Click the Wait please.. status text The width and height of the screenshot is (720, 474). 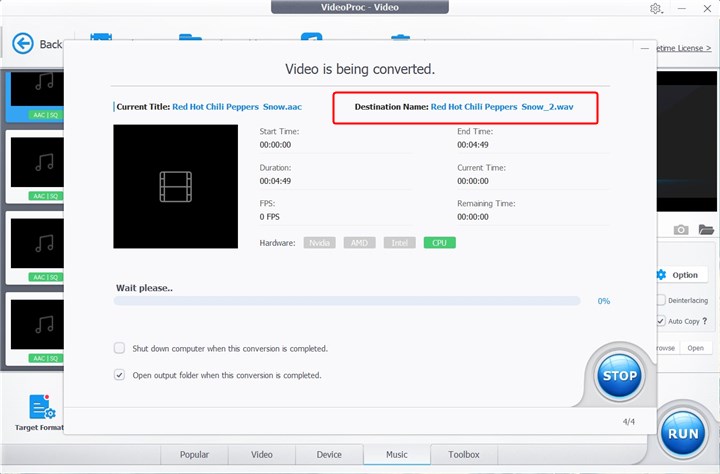click(x=144, y=288)
